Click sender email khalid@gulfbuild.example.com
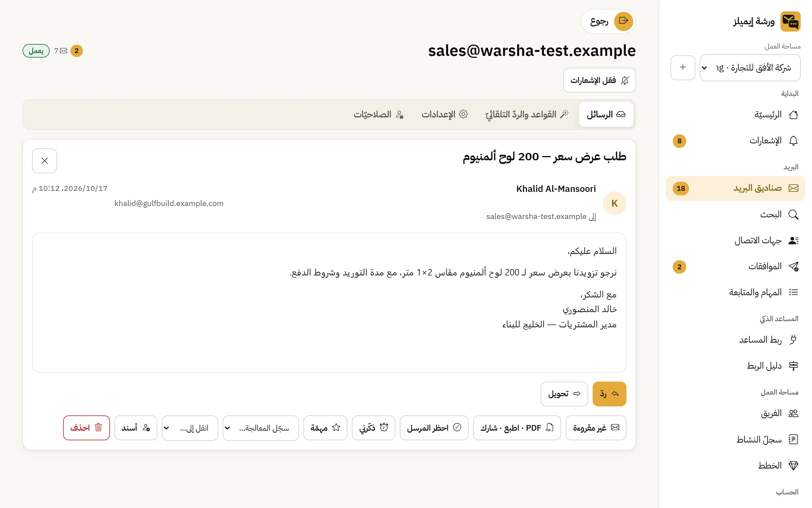The image size is (812, 508). click(169, 203)
